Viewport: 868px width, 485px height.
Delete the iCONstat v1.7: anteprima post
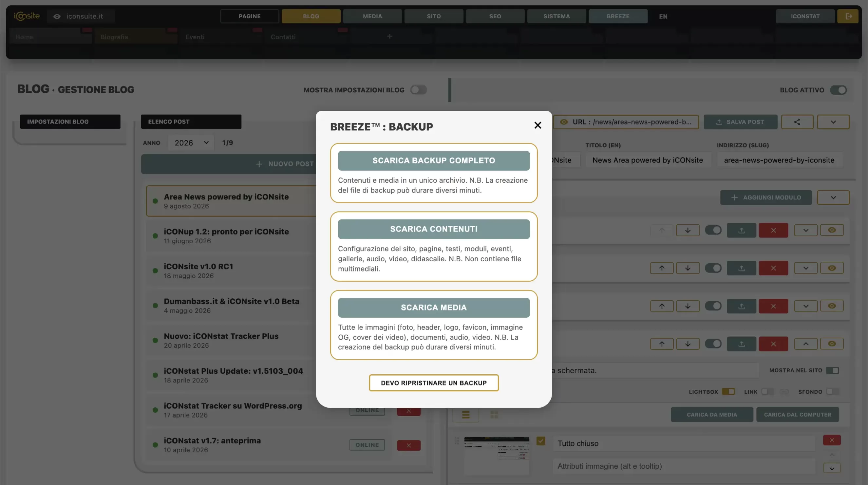pyautogui.click(x=408, y=445)
